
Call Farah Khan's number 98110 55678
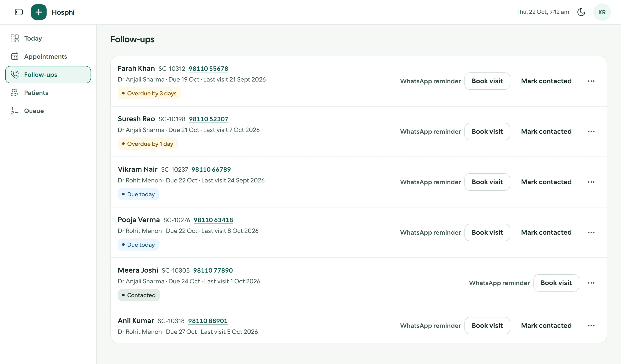[208, 69]
